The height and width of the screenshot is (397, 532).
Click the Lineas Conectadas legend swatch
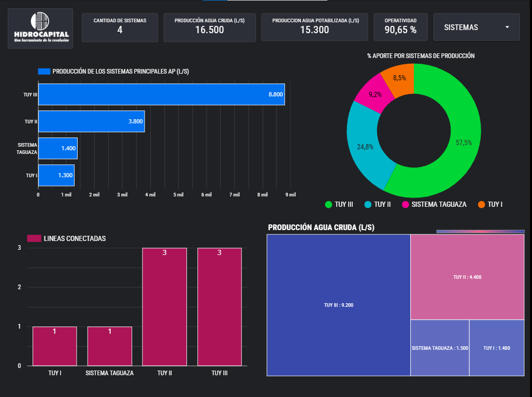34,238
